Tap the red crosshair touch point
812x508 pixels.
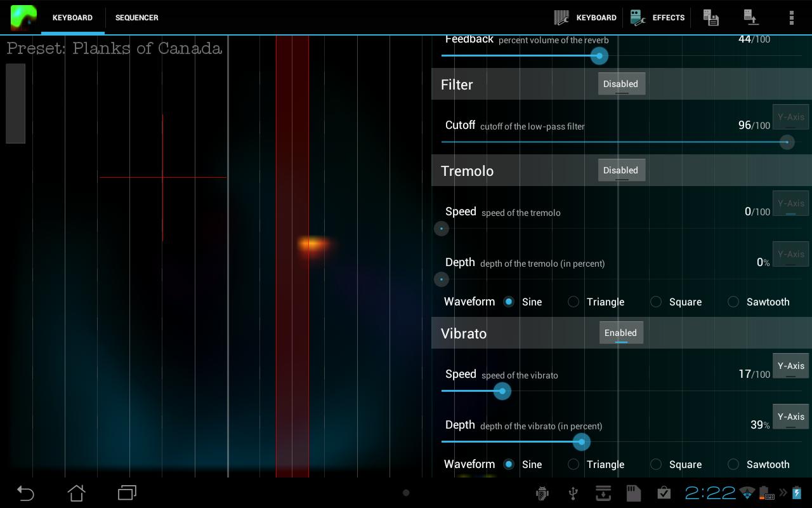point(162,177)
